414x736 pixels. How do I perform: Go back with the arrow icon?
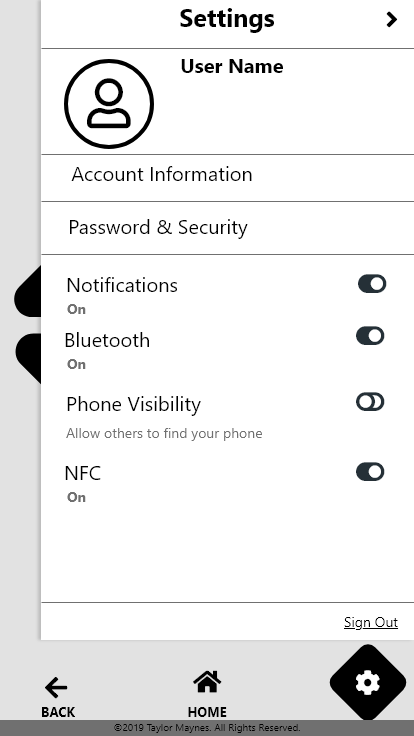pyautogui.click(x=56, y=688)
